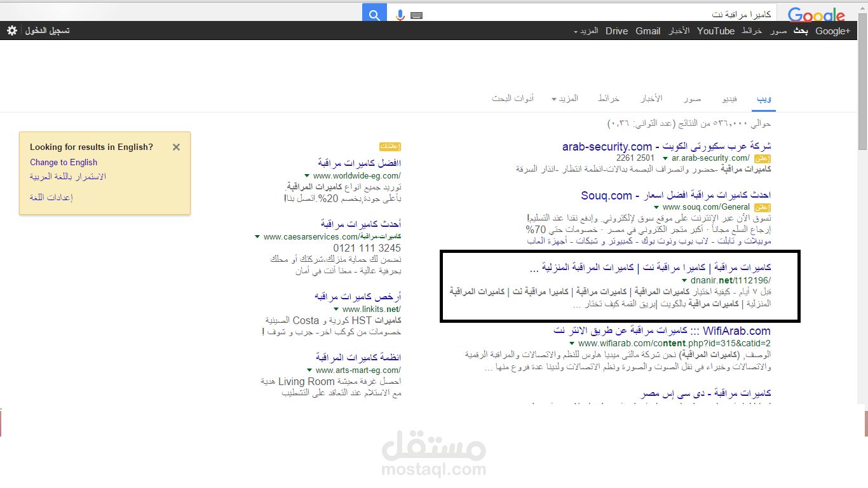Open صور in the black bar
Image resolution: width=868 pixels, height=488 pixels.
pyautogui.click(x=778, y=31)
